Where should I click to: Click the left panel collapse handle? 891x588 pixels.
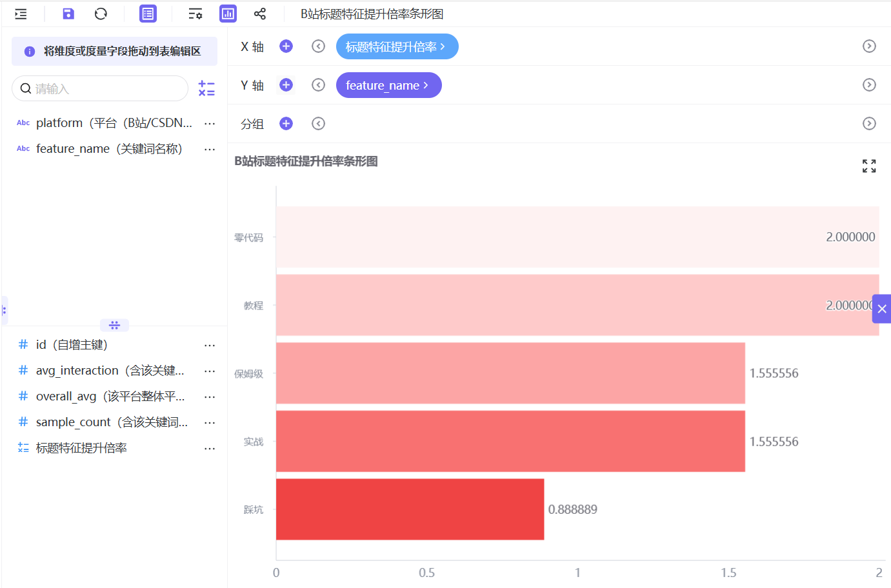[5, 310]
